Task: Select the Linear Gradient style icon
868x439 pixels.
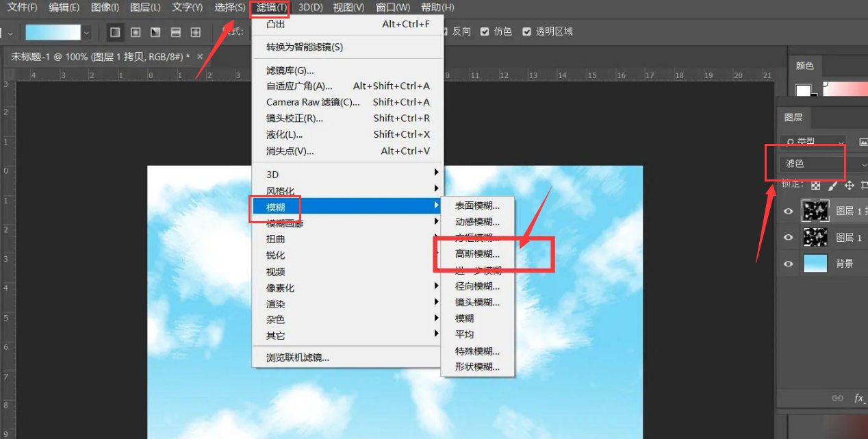Action: (114, 32)
